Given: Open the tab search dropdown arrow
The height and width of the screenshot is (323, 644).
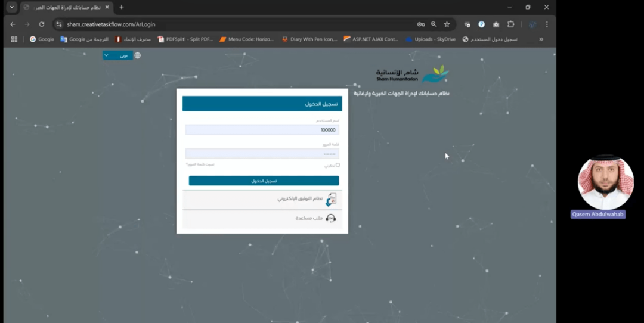Looking at the screenshot, I should [12, 7].
